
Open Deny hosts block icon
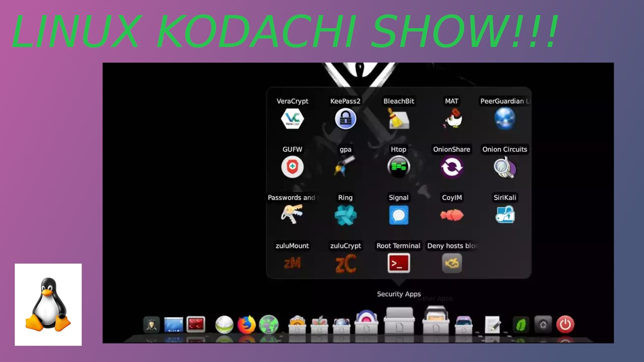point(452,263)
